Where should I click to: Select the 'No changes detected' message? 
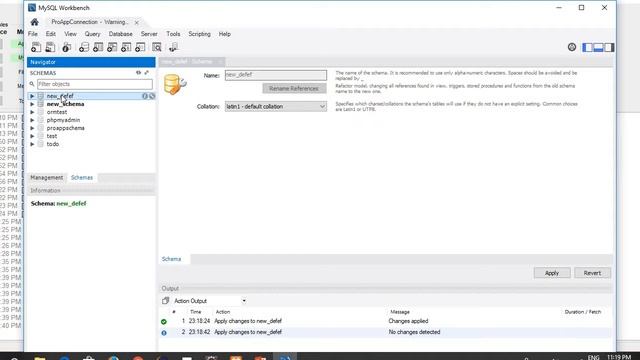click(414, 332)
